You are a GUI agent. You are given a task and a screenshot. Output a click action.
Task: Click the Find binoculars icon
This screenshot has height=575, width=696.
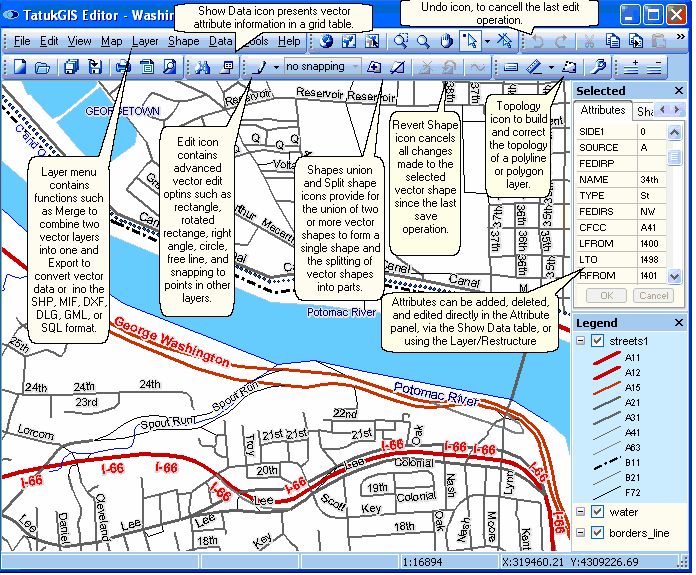click(x=202, y=67)
